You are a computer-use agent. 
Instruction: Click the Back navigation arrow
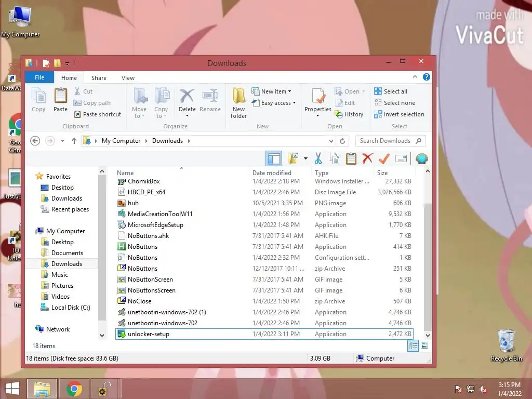tap(35, 141)
